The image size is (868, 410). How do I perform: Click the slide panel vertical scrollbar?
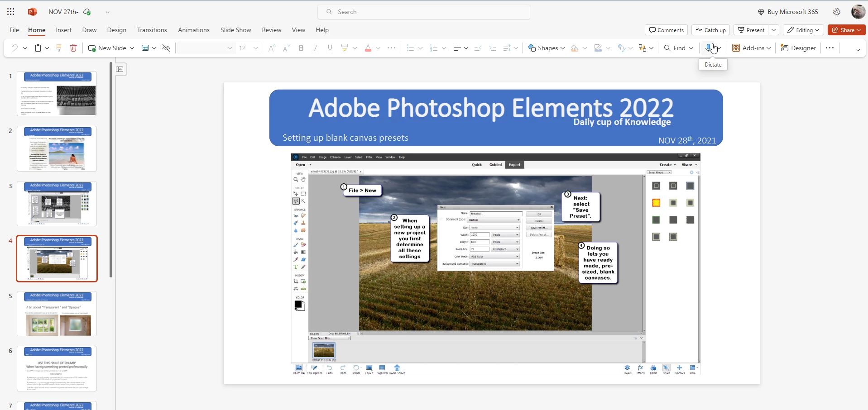(x=111, y=170)
